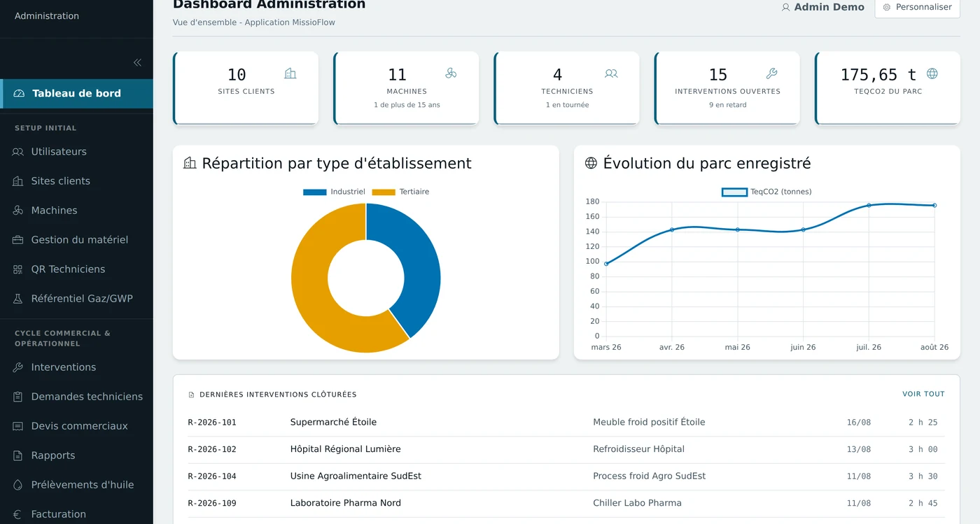Open Rapports in the sidebar
This screenshot has width=980, height=524.
pyautogui.click(x=76, y=455)
